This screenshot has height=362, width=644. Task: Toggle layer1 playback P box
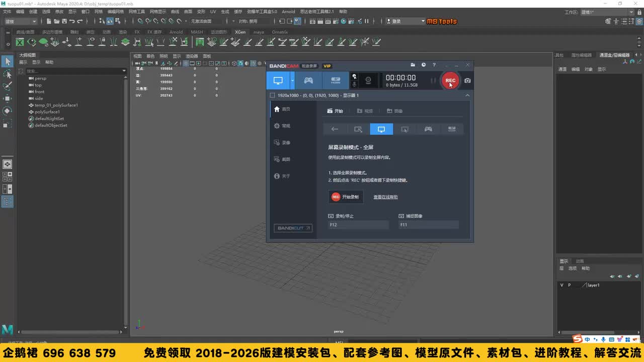(570, 285)
